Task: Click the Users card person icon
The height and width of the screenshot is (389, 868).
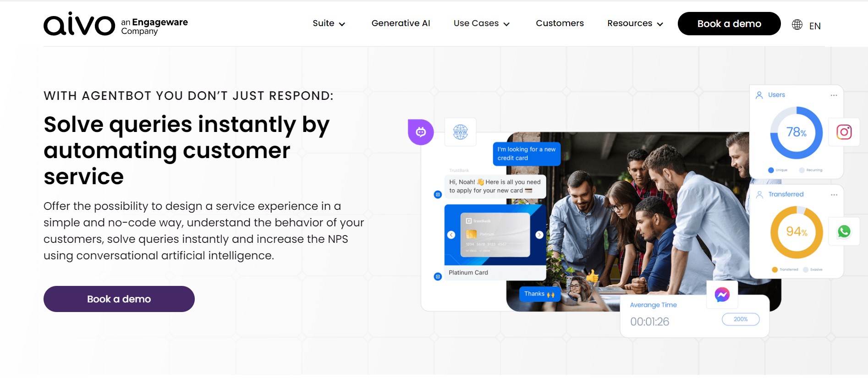Action: point(759,95)
